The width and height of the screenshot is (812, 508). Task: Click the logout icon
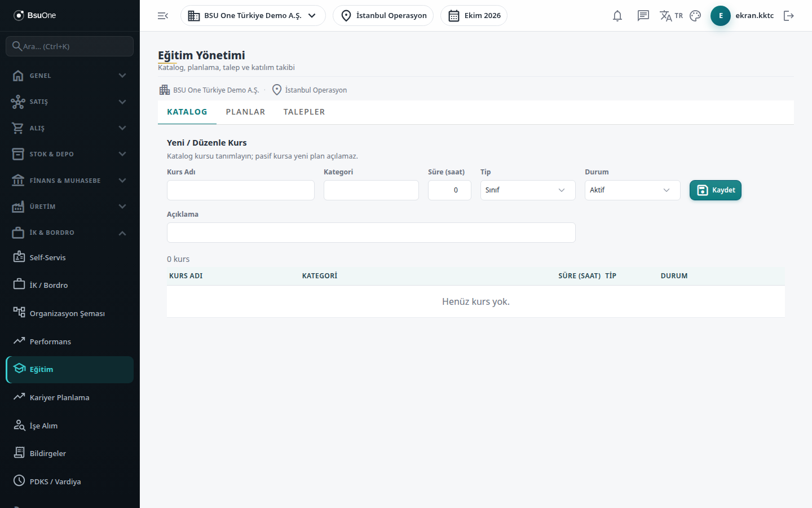click(x=789, y=16)
